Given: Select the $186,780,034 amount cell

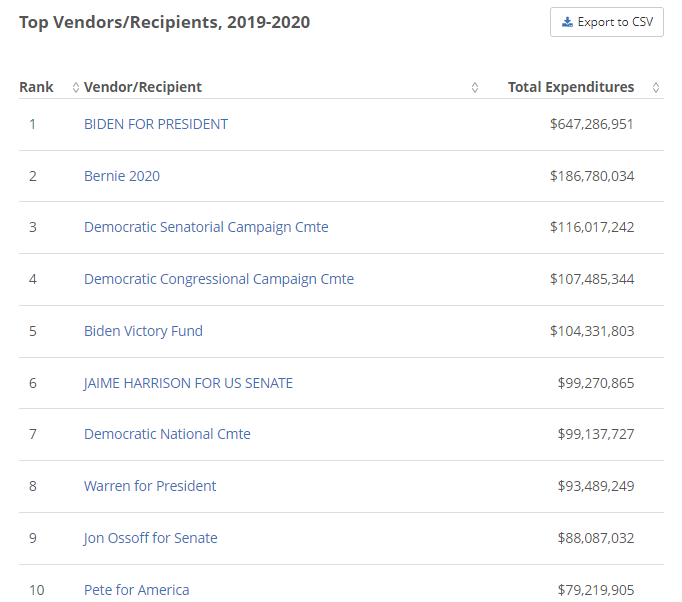Looking at the screenshot, I should tap(592, 176).
